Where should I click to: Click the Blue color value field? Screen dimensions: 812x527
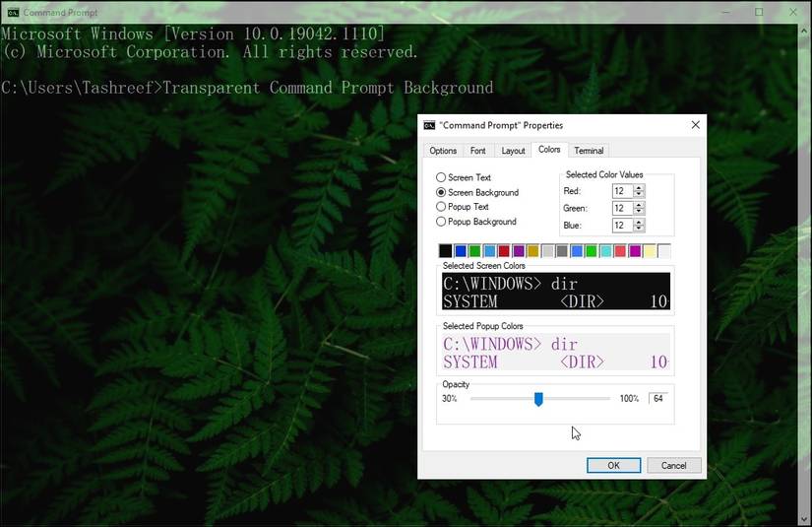[x=622, y=226]
